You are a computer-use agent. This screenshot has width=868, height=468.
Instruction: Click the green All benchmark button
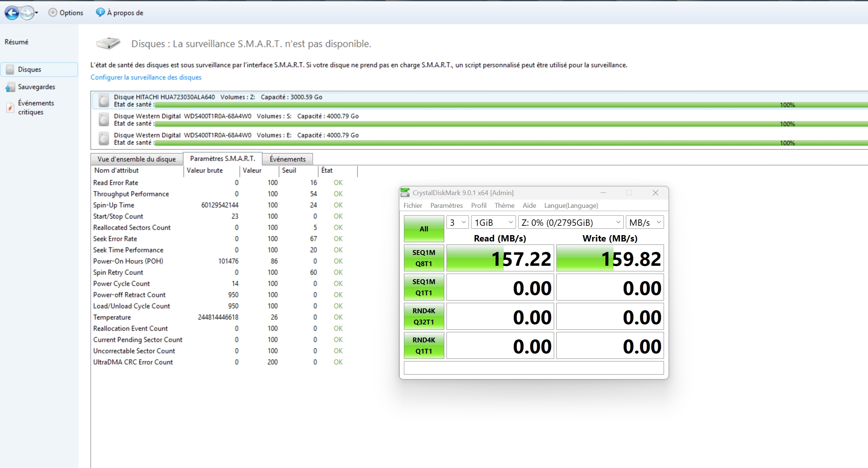click(424, 229)
